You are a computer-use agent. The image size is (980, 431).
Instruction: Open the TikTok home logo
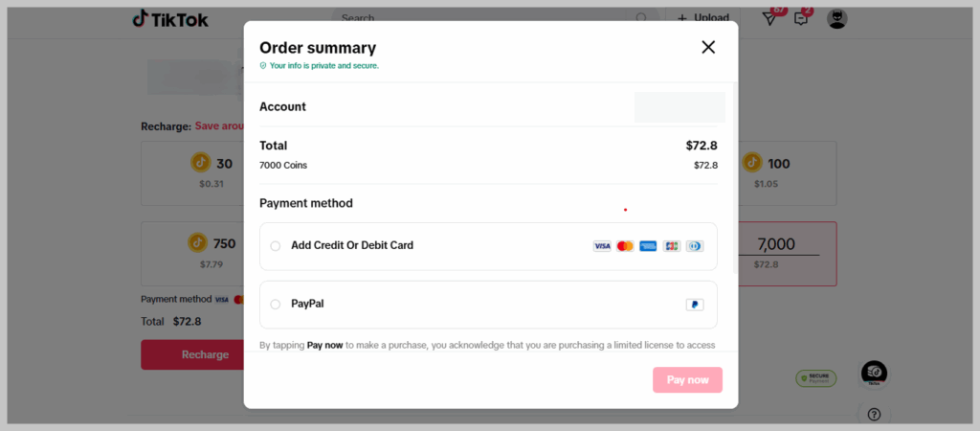(170, 19)
